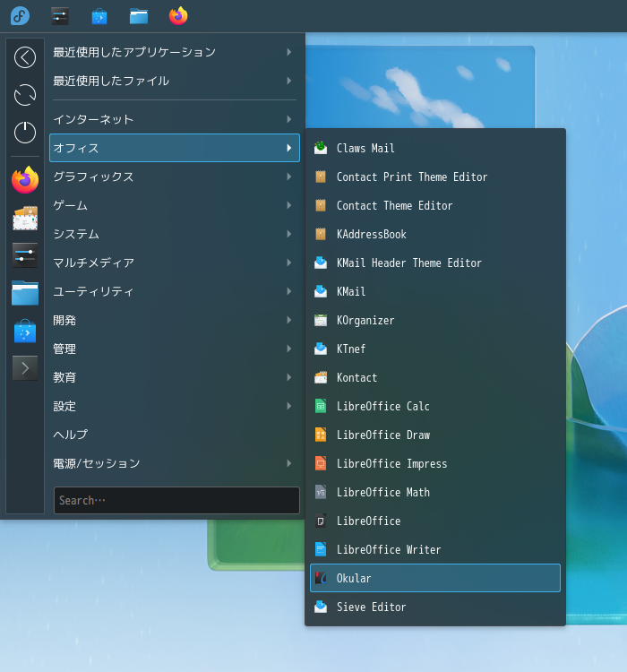
Task: Click the LibreOffice Calc spreadsheet icon
Action: (x=321, y=406)
